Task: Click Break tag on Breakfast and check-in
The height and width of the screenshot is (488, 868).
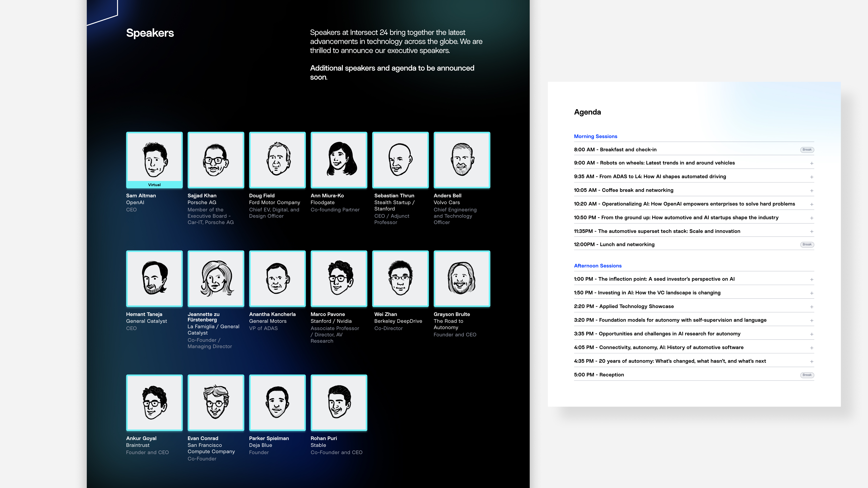Action: point(807,150)
